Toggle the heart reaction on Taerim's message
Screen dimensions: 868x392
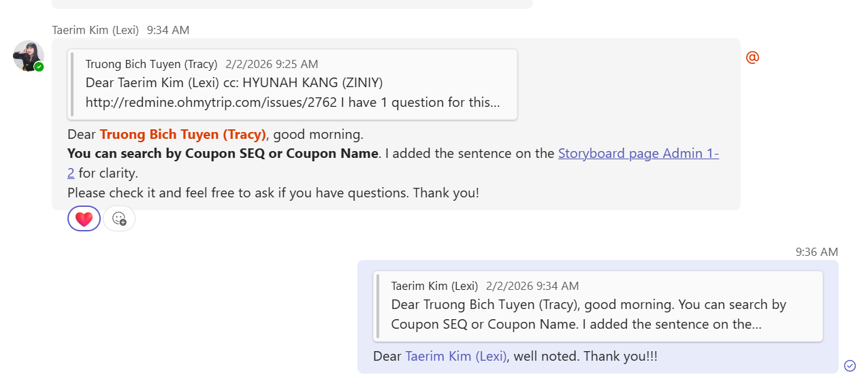pyautogui.click(x=84, y=219)
